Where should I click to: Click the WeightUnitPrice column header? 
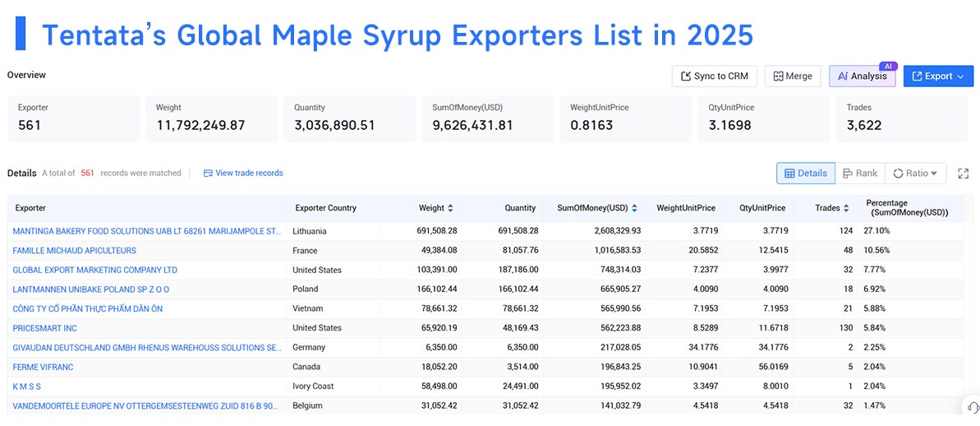click(x=686, y=208)
